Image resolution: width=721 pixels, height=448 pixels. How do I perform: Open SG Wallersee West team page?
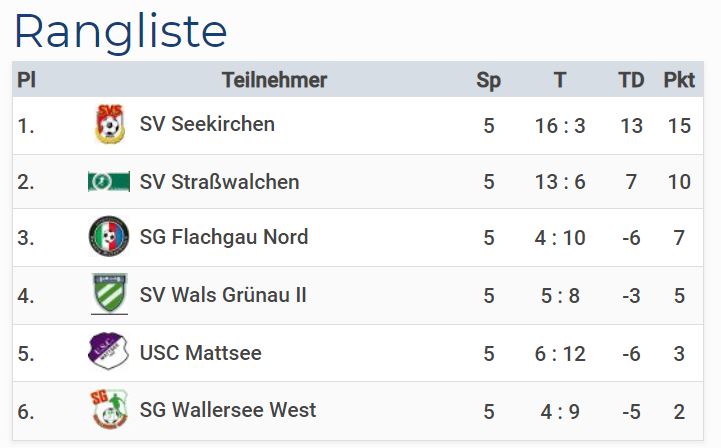point(228,410)
